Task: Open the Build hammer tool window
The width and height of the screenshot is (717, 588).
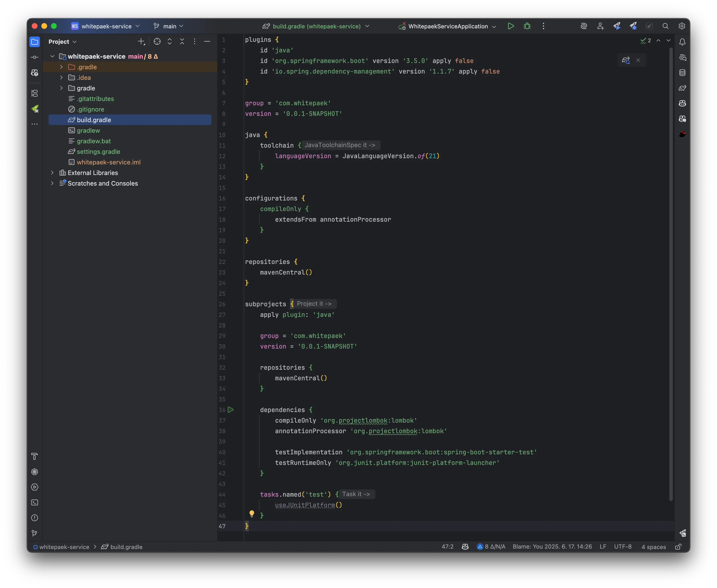Action: click(x=35, y=456)
